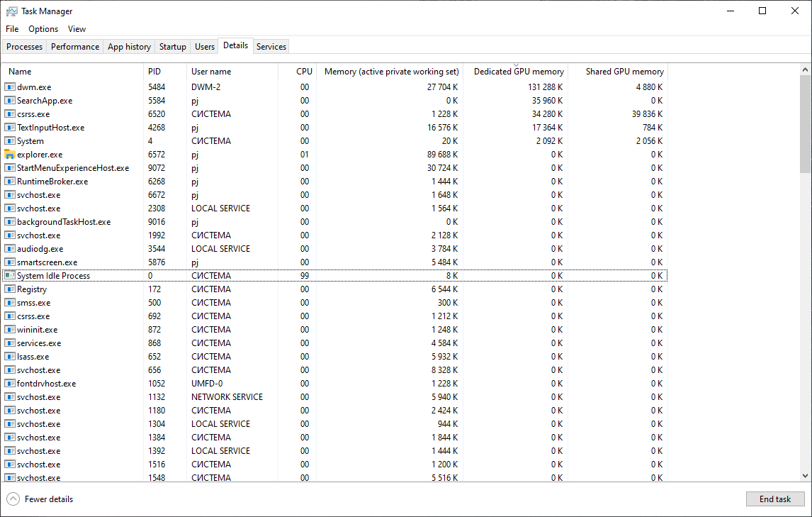Open the Options menu
The image size is (812, 517).
43,29
